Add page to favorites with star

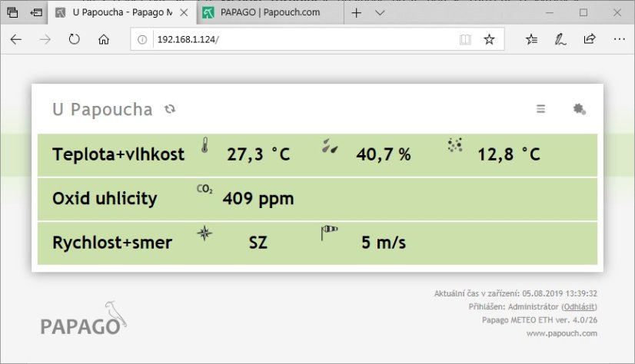coord(489,39)
